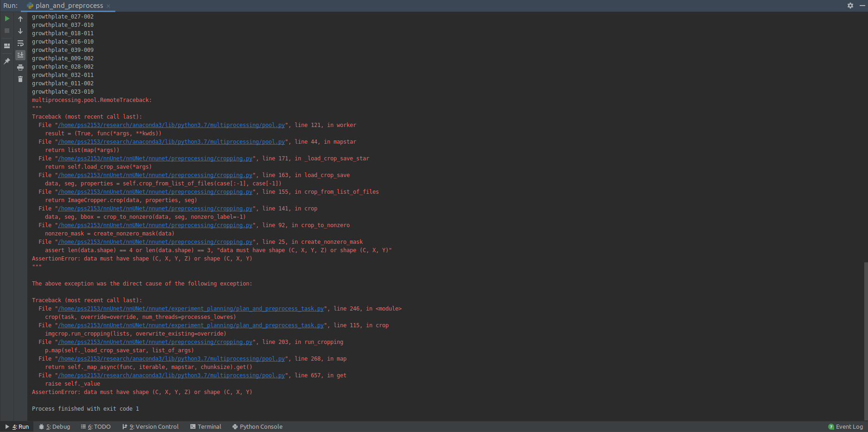The image size is (868, 432).
Task: Open the 4: Run tool window tab
Action: coord(17,426)
